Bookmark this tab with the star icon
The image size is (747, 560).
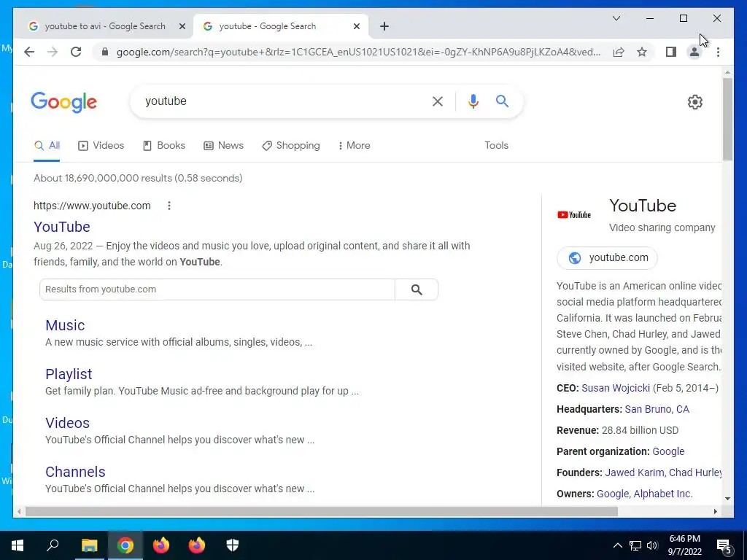642,52
